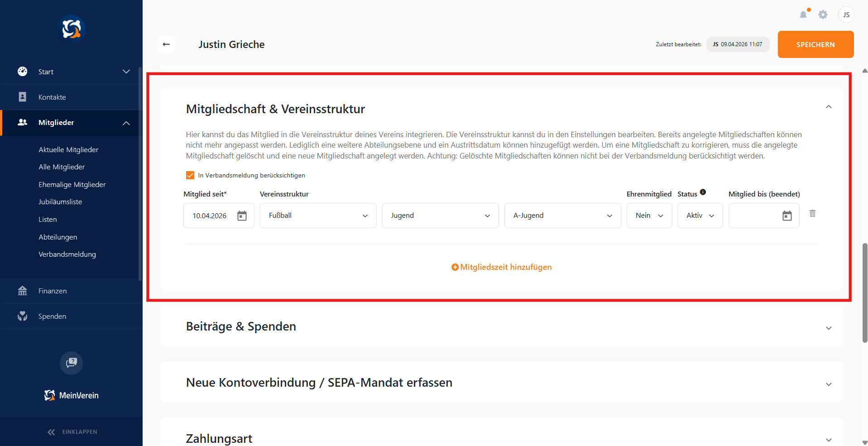This screenshot has height=446, width=868.
Task: Open calendar picker for Mitglied bis
Action: tap(787, 216)
